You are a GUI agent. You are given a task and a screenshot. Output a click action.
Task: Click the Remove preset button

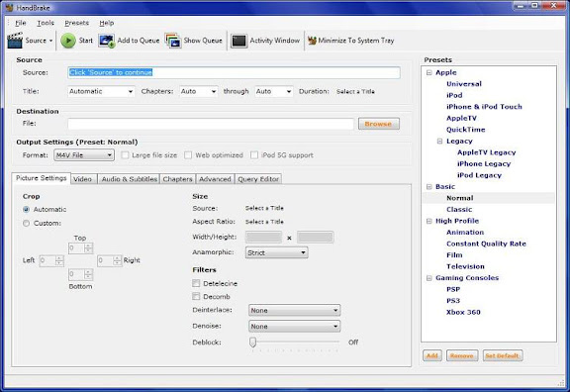coord(462,355)
